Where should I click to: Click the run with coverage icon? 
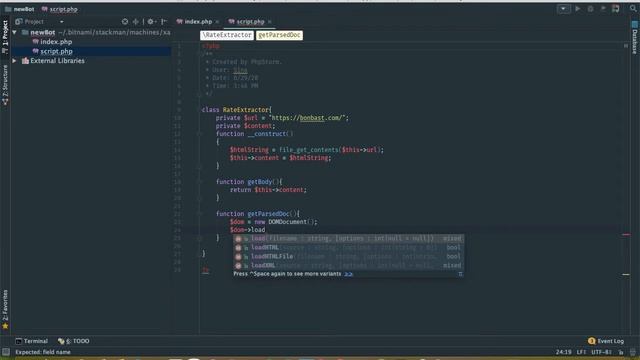603,9
